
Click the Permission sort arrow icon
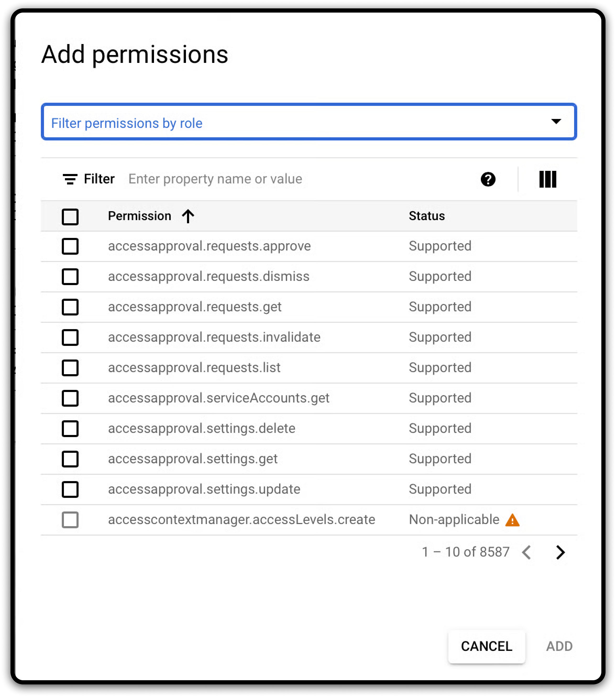(x=188, y=216)
